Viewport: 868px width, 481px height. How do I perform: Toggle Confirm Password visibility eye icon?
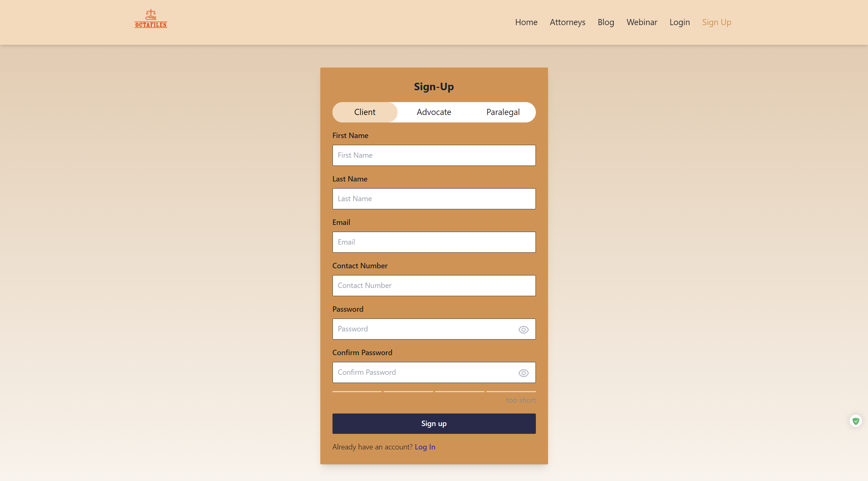(523, 373)
